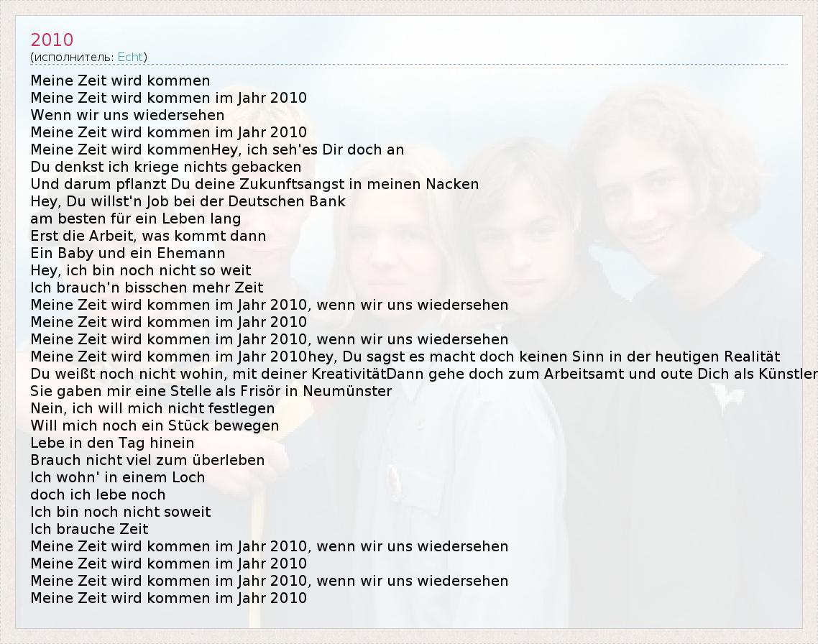Image resolution: width=818 pixels, height=644 pixels.
Task: Click lyric Ich wohn' in einem Loch
Action: tap(117, 477)
